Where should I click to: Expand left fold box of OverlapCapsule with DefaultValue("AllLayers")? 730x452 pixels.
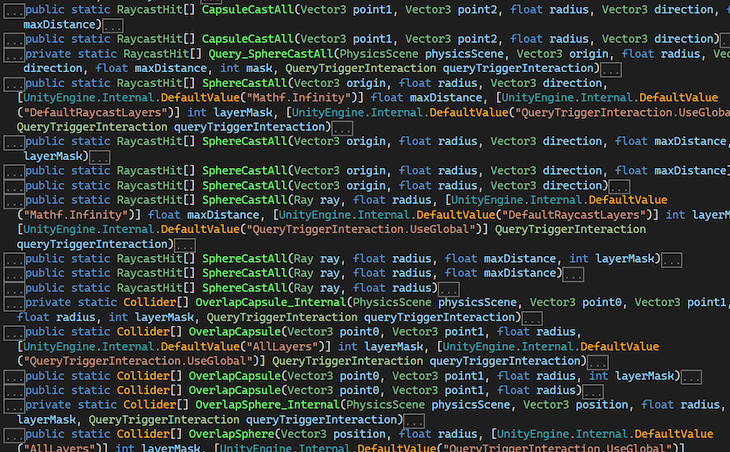coord(14,333)
